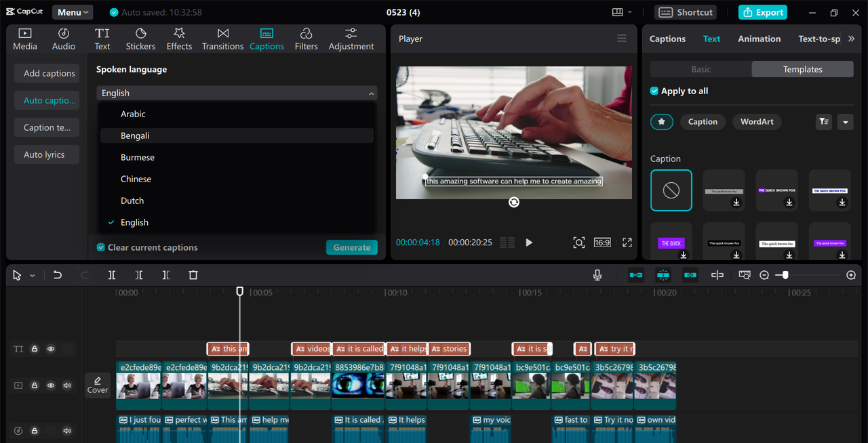Play the video preview

point(529,242)
